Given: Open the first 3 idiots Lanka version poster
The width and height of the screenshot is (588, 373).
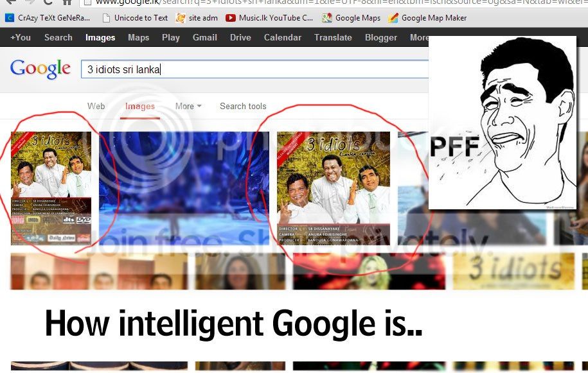Looking at the screenshot, I should click(51, 188).
